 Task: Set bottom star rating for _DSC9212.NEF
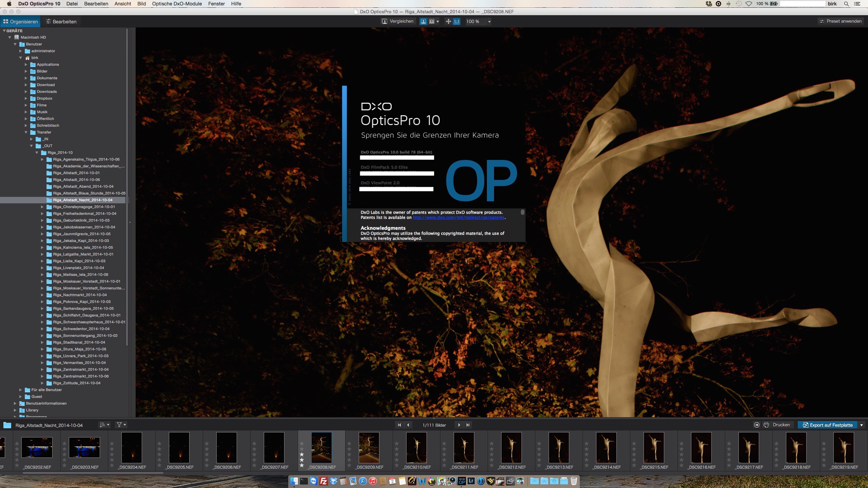click(492, 465)
